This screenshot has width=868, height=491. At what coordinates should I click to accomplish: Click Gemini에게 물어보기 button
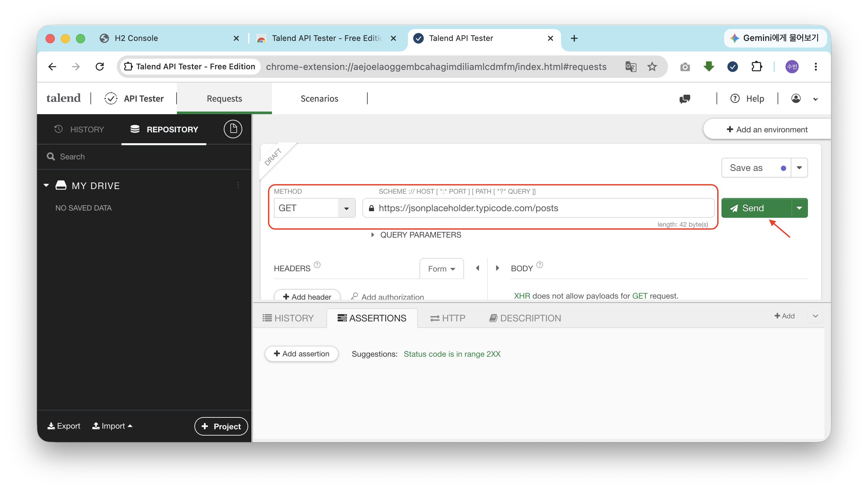pos(775,38)
